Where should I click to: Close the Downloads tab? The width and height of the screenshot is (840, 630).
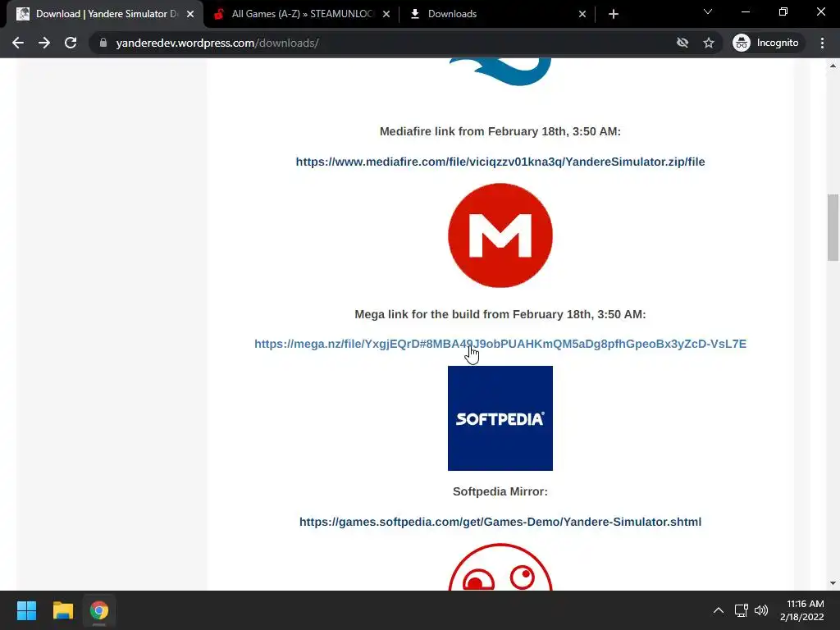[582, 14]
